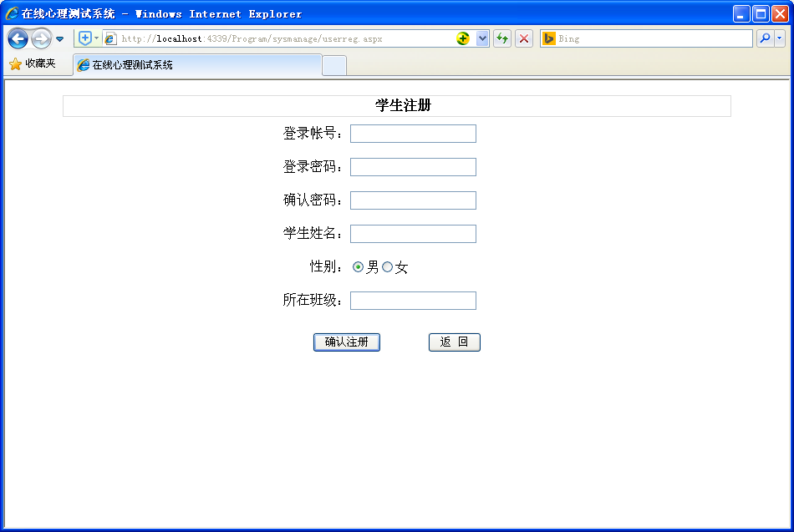Viewport: 794px width, 532px height.
Task: Click the address bar URL text
Action: [x=252, y=39]
